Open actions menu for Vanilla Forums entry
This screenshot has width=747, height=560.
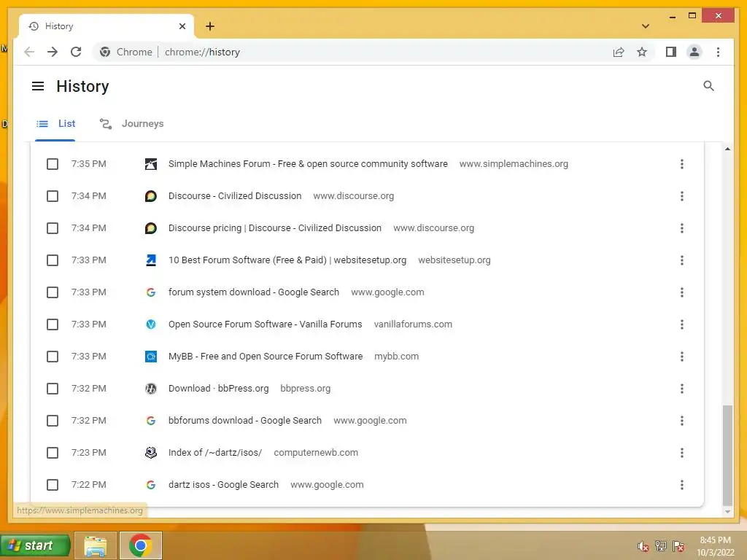click(x=682, y=324)
